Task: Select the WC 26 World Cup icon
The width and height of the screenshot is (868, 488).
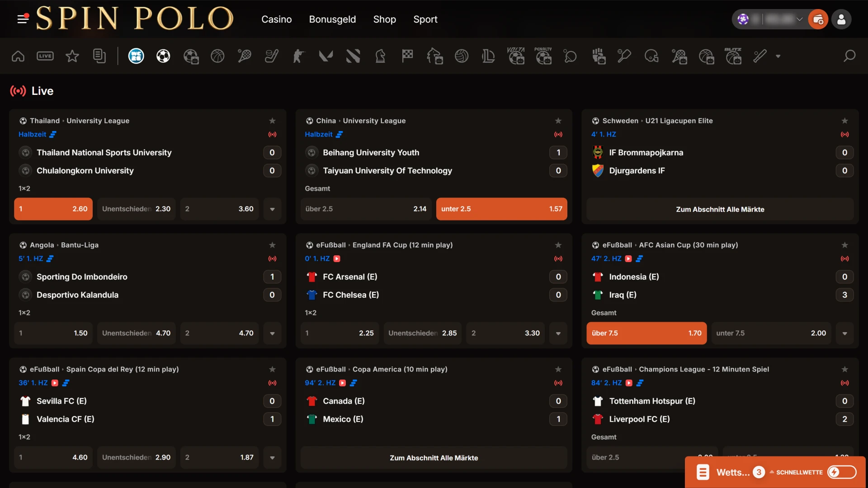Action: pos(136,56)
